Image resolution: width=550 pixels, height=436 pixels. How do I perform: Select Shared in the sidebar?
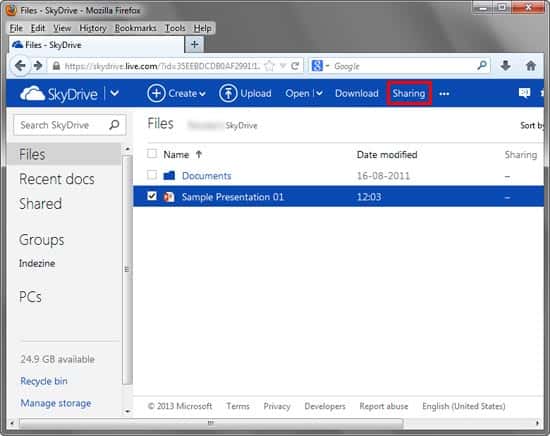[x=40, y=204]
